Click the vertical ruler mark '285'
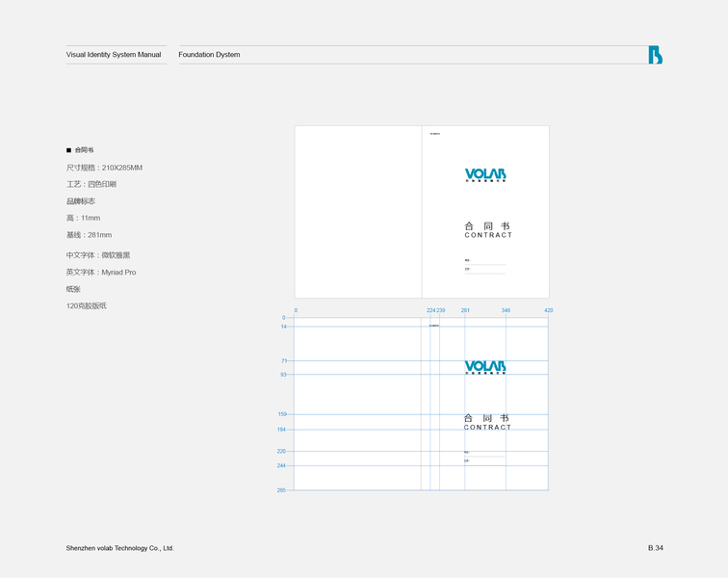The width and height of the screenshot is (728, 578). [x=281, y=490]
